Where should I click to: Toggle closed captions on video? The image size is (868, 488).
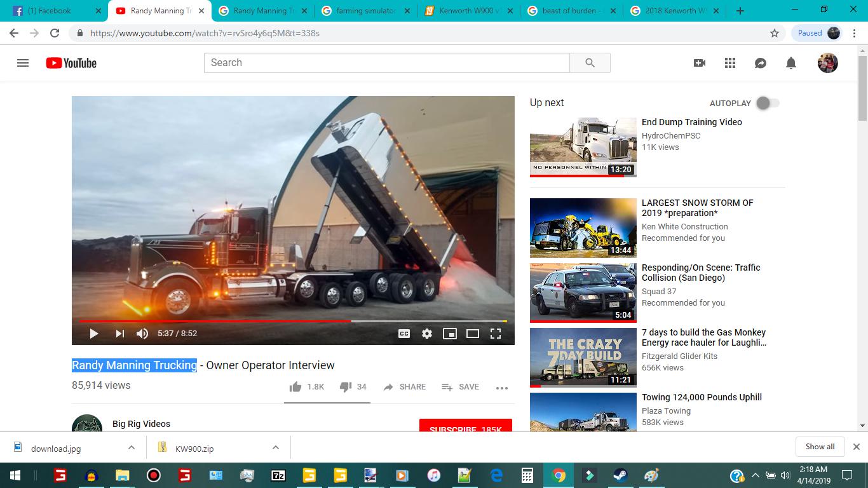[404, 334]
